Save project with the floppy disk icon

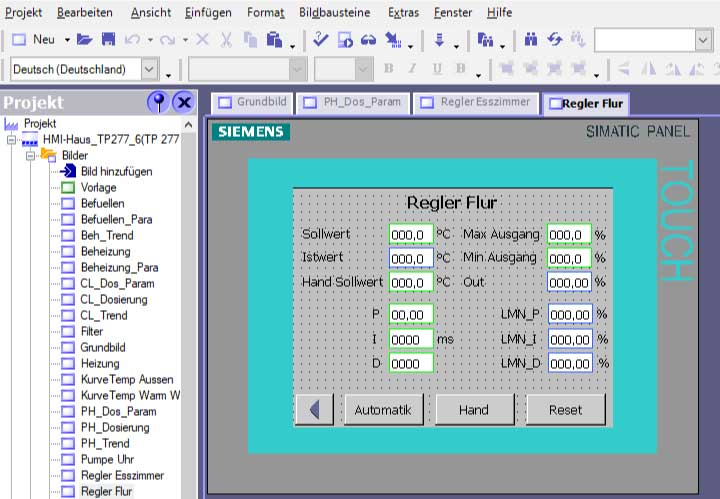(x=108, y=40)
